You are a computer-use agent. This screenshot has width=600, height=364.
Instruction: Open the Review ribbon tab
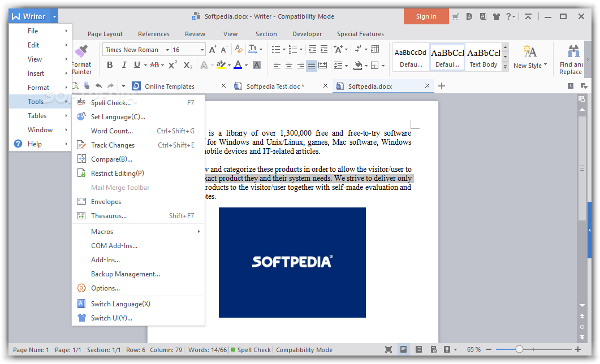point(195,34)
